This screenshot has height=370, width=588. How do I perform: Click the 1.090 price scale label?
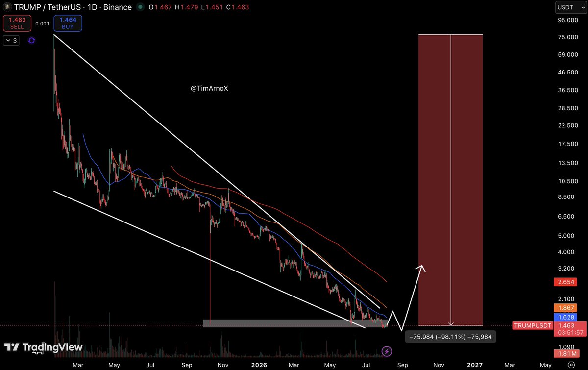pos(565,347)
